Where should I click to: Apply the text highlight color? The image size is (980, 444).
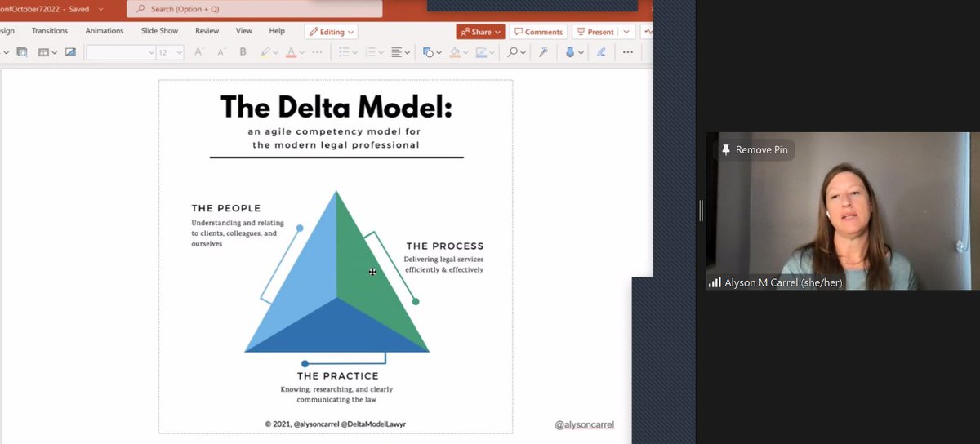click(x=264, y=52)
